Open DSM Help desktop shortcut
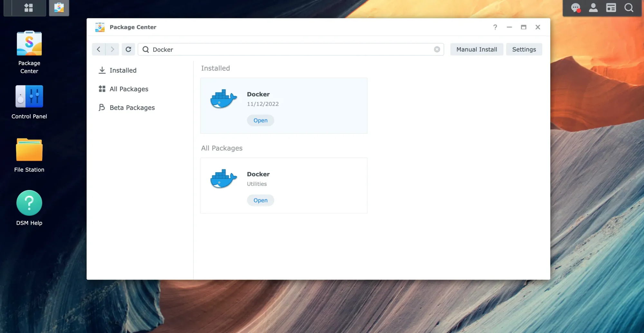Viewport: 644px width, 333px height. (x=29, y=208)
